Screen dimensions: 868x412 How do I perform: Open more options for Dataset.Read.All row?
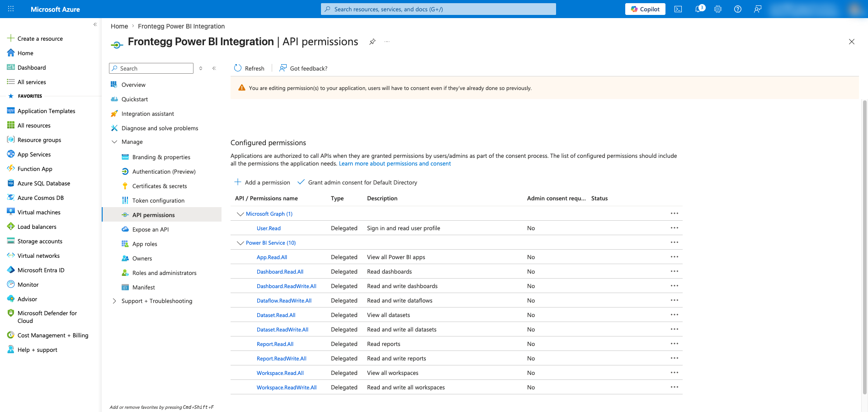click(675, 315)
